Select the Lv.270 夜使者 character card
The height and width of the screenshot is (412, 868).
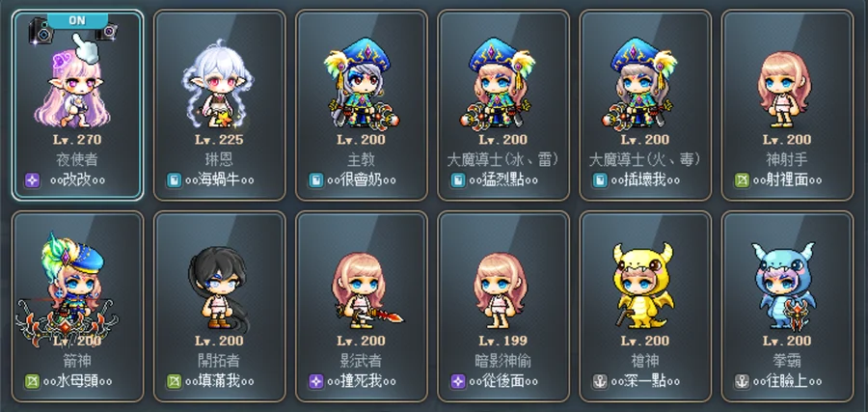pos(77,105)
